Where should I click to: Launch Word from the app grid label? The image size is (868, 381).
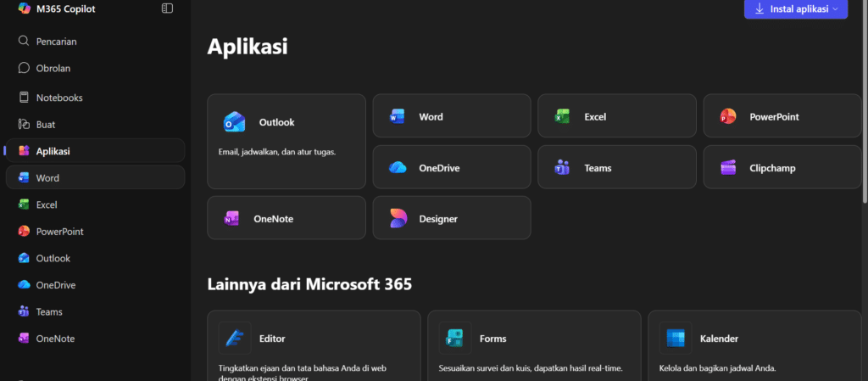431,117
